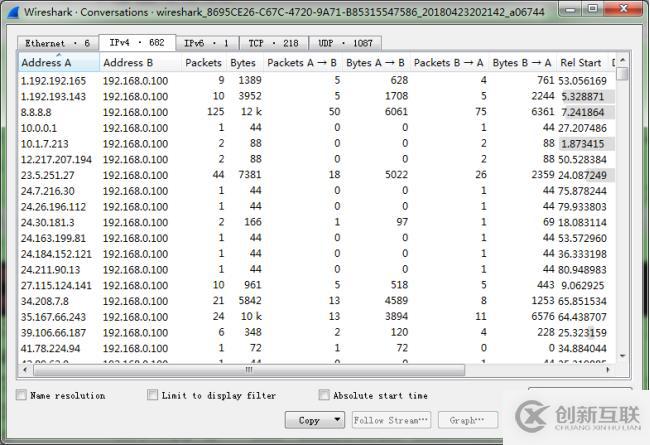
Task: Select the row for address 1.192.193.143
Action: [317, 96]
